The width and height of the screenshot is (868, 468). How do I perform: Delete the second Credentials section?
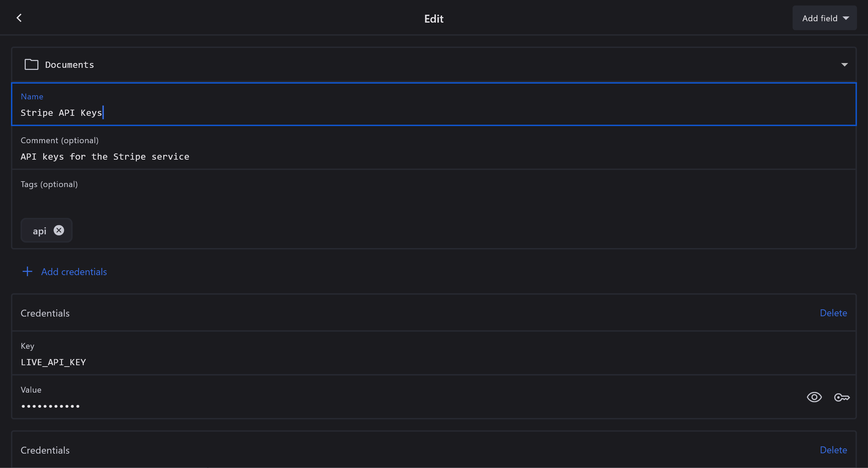click(x=833, y=450)
